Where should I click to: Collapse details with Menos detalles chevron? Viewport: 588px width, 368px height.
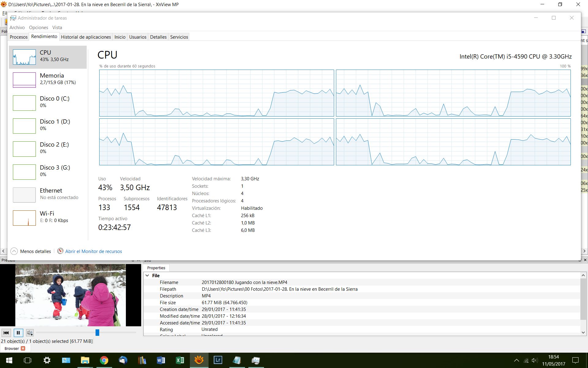point(14,251)
